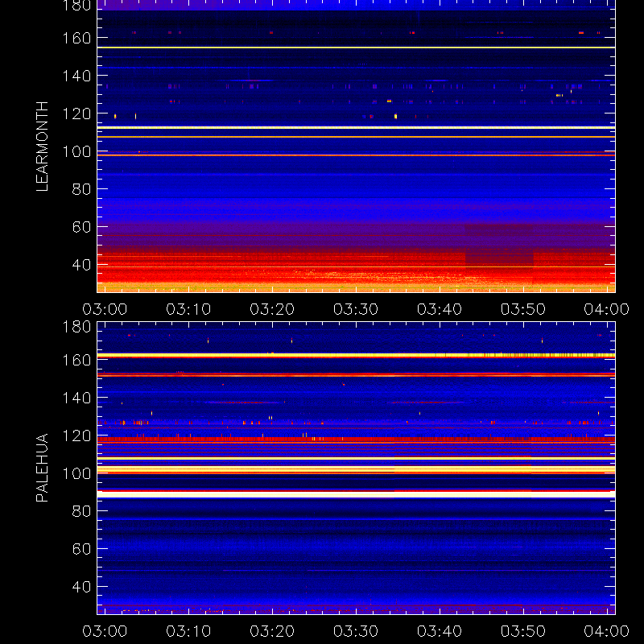Select the 120 tick label on Learmonth plot
Screen dimensions: 644x644
[76, 114]
